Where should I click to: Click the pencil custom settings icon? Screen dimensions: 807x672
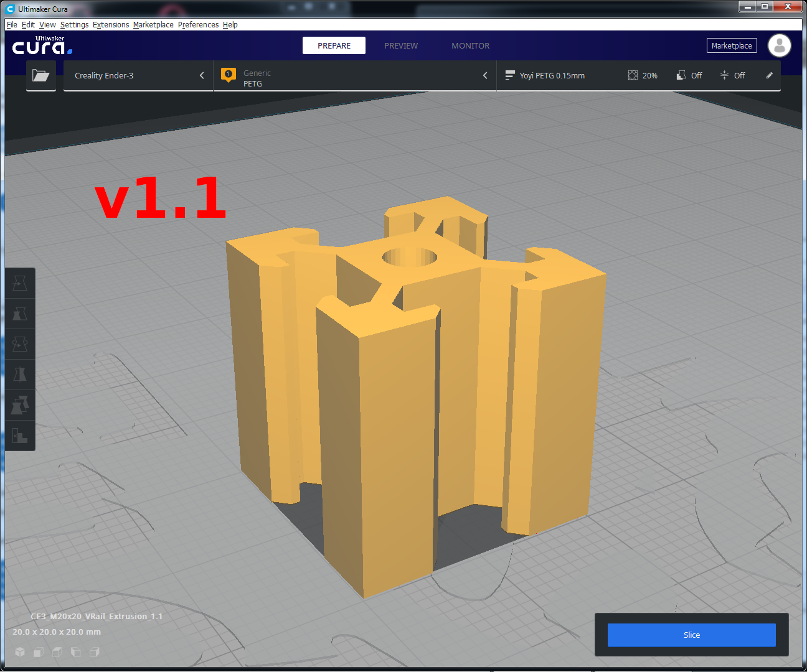[769, 75]
